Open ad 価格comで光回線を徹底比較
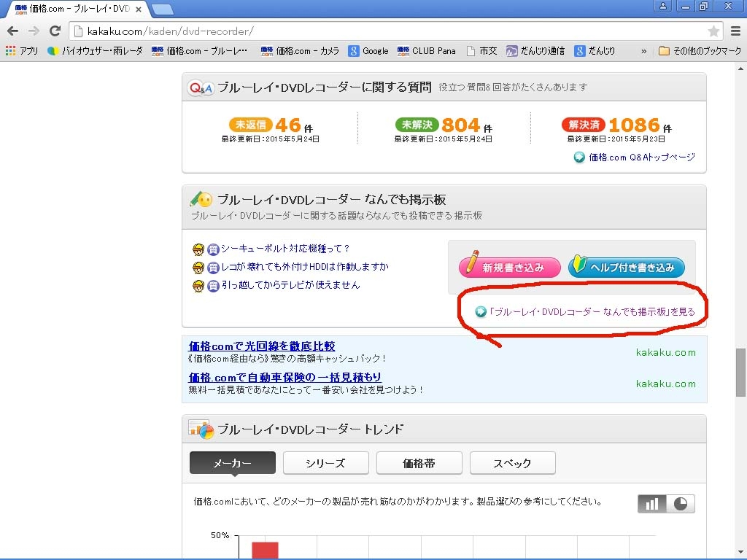This screenshot has width=747, height=560. tap(262, 346)
